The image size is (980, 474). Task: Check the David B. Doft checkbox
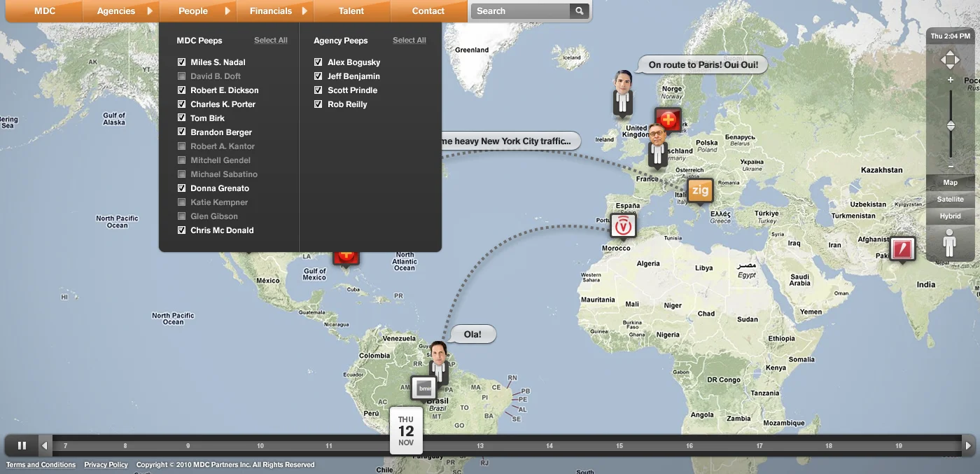182,76
